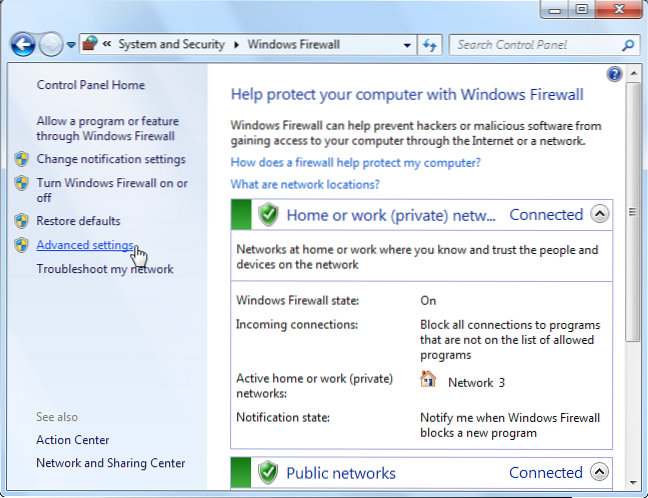
Task: Select Windows Firewall breadcrumb item
Action: 293,45
